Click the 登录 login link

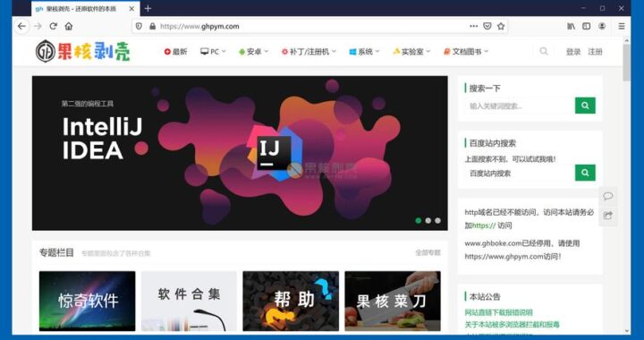click(x=573, y=52)
